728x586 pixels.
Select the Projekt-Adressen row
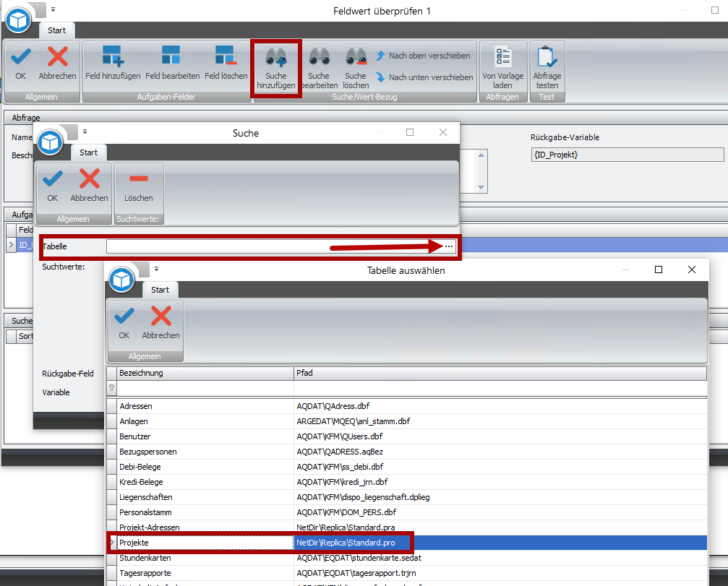406,527
